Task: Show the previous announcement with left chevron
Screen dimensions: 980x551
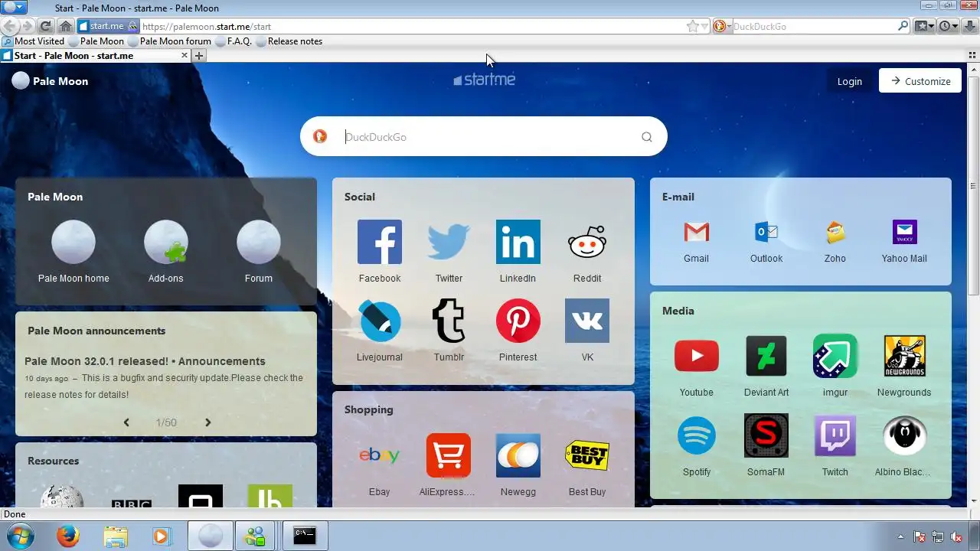Action: click(x=126, y=422)
